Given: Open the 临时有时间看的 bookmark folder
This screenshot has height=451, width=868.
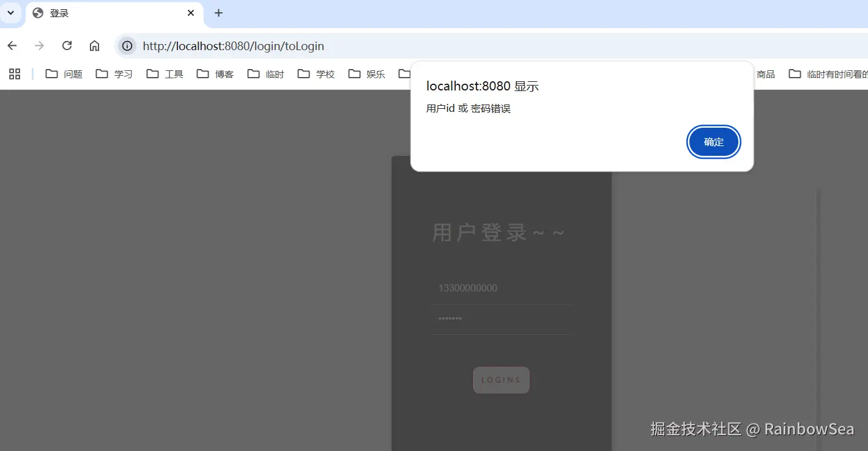Looking at the screenshot, I should tap(828, 74).
